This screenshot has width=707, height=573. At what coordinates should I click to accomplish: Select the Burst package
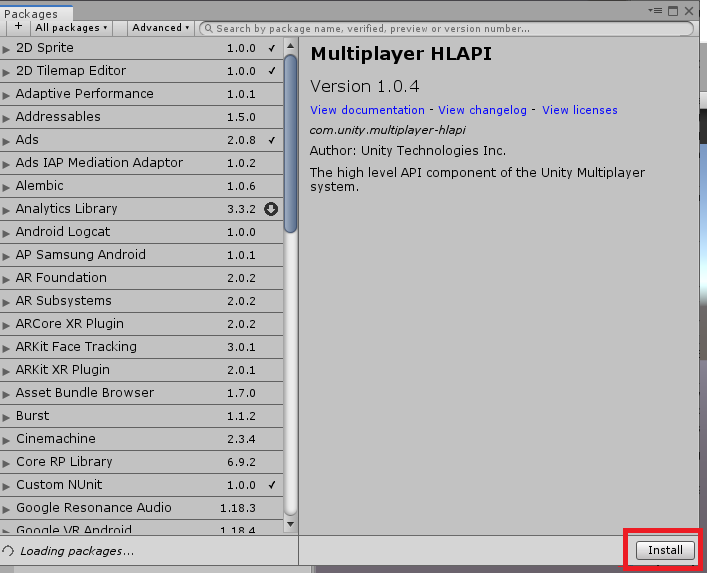click(x=142, y=416)
